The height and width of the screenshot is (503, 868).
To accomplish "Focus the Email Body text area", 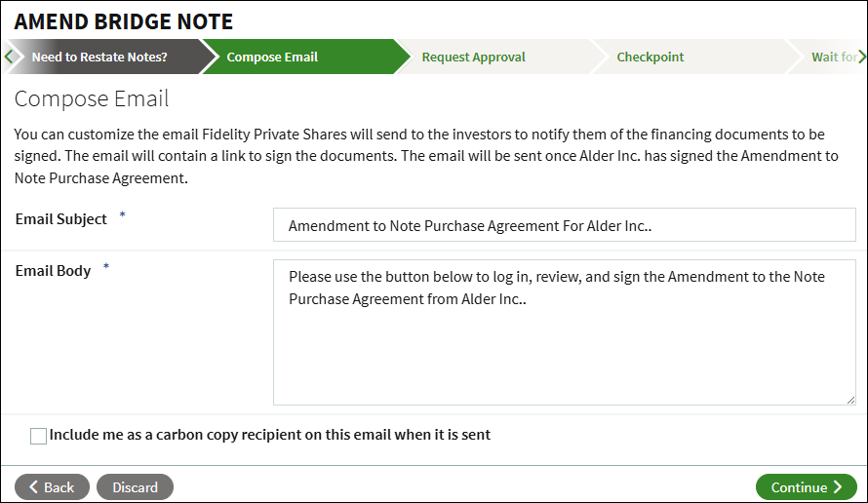I will [x=564, y=331].
